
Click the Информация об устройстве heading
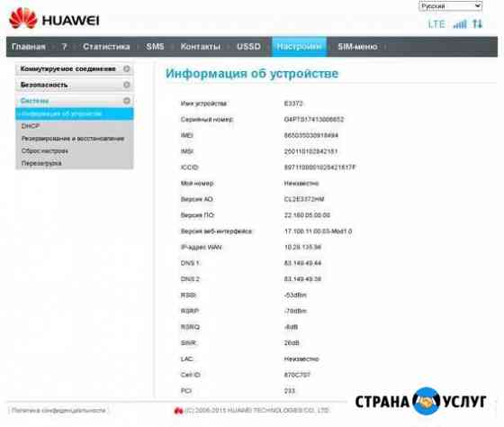(x=252, y=74)
